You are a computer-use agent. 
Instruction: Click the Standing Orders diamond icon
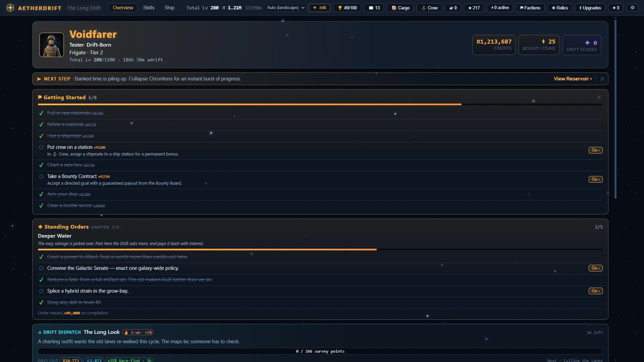(40, 227)
